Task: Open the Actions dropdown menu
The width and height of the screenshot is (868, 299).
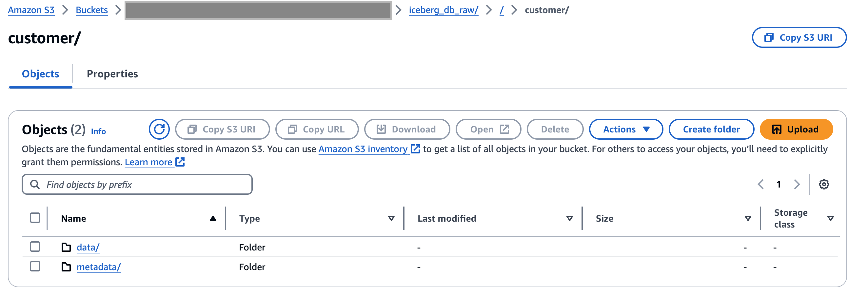Action: click(625, 129)
